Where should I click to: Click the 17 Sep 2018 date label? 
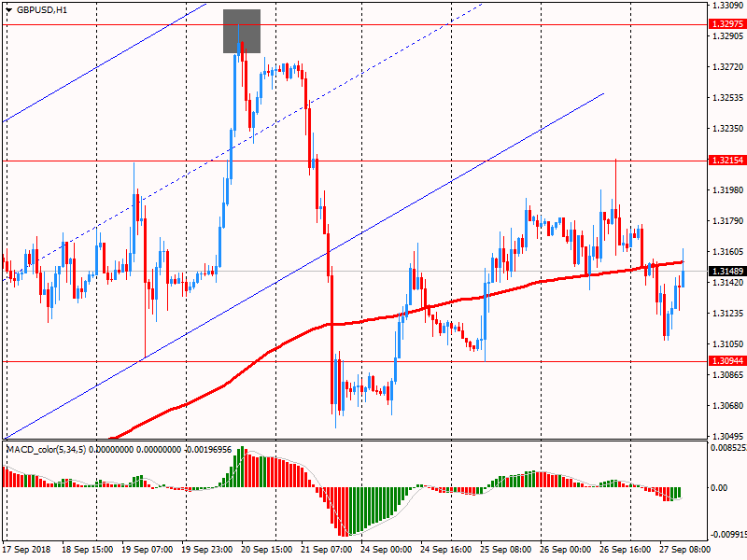point(27,549)
